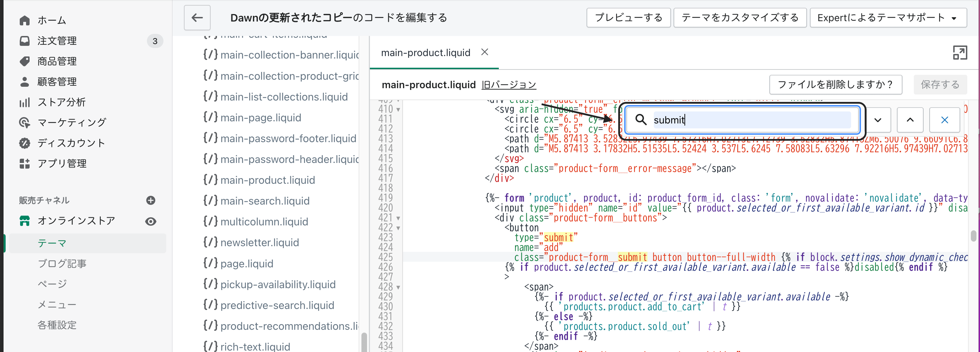Open predictive-search.liquid file
Screen dimensions: 980x352
[277, 305]
